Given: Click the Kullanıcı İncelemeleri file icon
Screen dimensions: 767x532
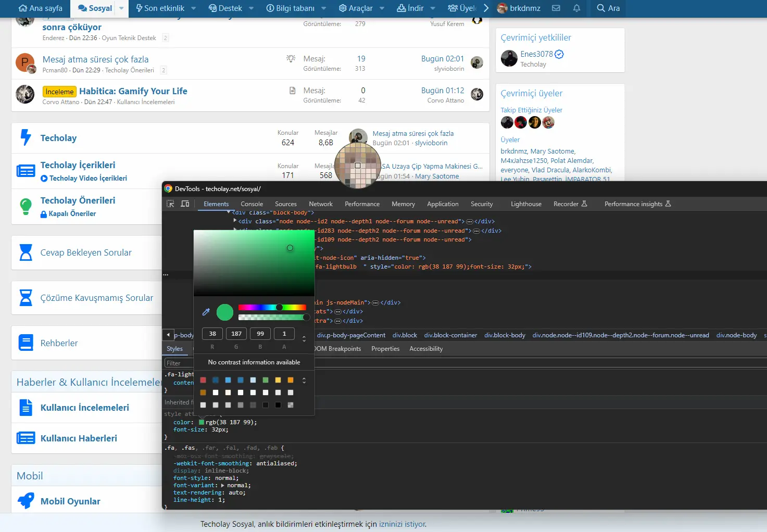Looking at the screenshot, I should [x=26, y=407].
